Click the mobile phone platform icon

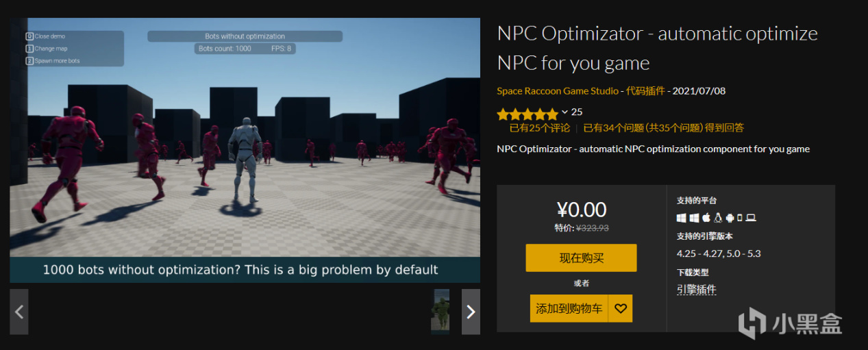click(x=740, y=218)
